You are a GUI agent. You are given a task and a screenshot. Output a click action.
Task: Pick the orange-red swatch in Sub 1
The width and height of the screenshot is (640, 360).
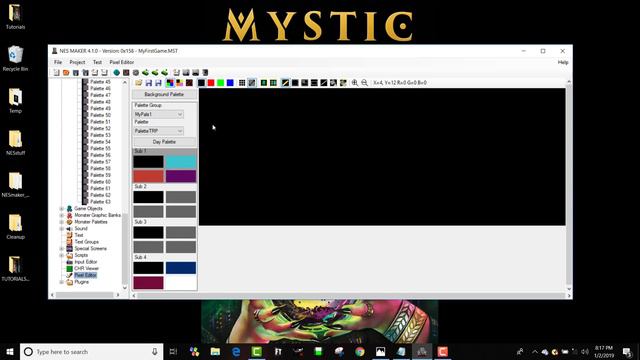point(148,176)
